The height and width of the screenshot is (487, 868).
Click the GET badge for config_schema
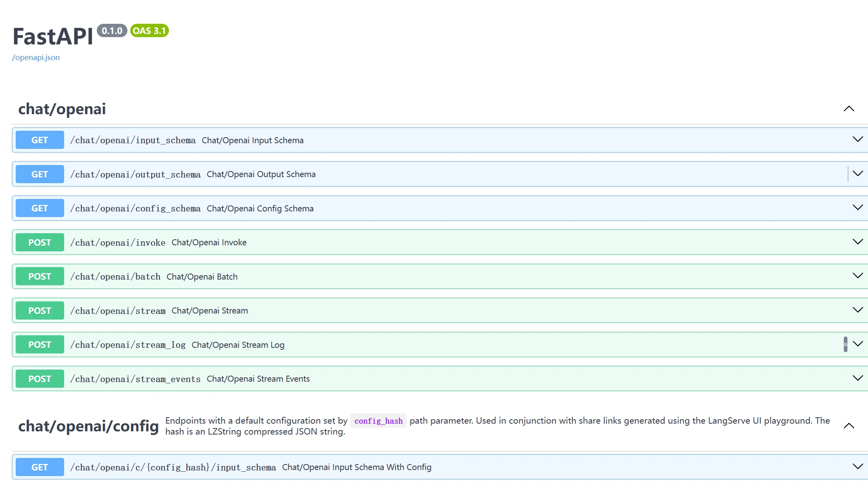[x=40, y=208]
